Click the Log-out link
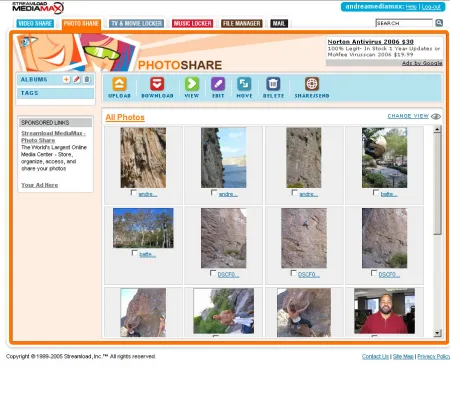 click(431, 7)
